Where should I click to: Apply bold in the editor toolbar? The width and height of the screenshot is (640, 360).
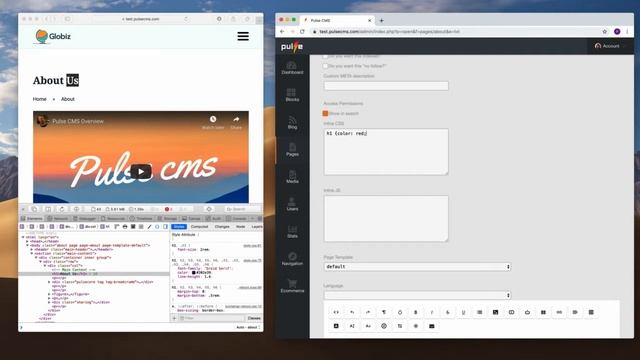click(x=416, y=312)
